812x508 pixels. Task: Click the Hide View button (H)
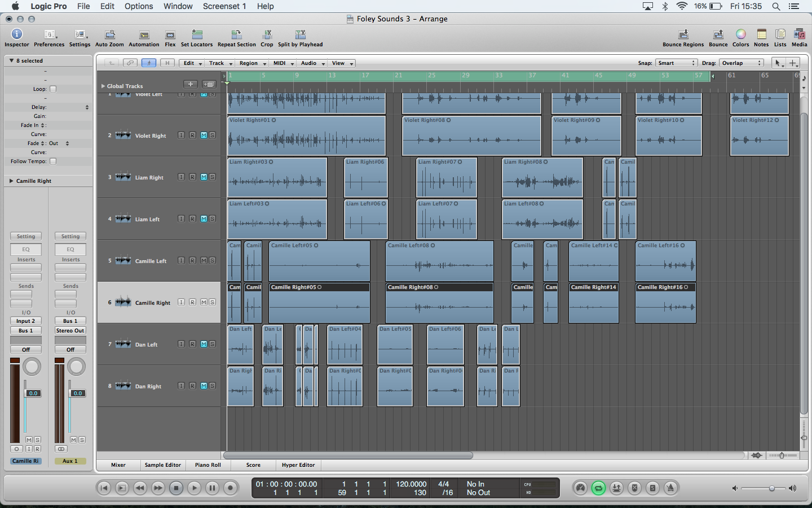pyautogui.click(x=167, y=63)
